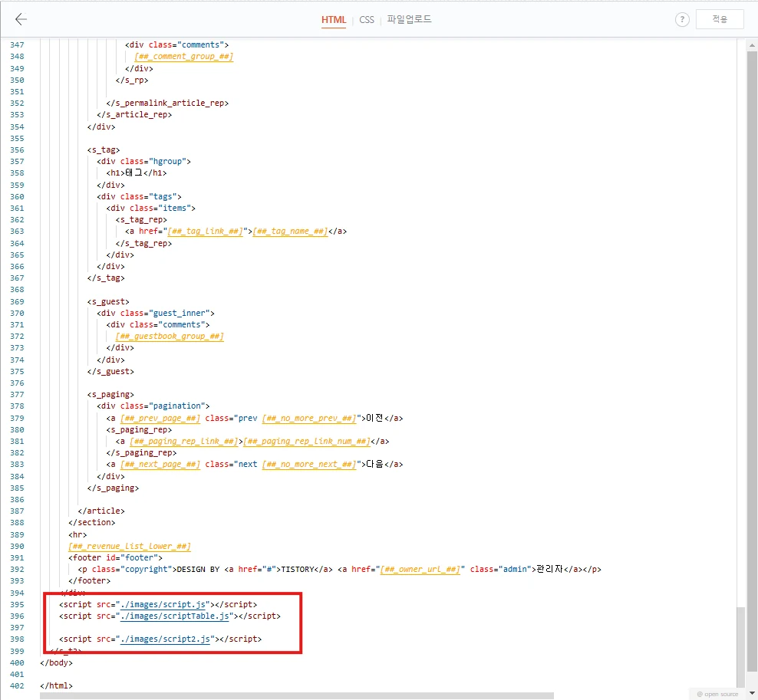The width and height of the screenshot is (758, 700).
Task: Place cursor on the <s_tag> opening line
Action: coord(104,150)
